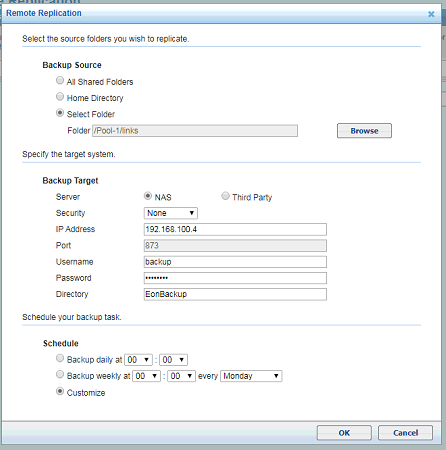Image resolution: width=446 pixels, height=450 pixels.
Task: Close the Remote Replication dialog
Action: click(431, 14)
